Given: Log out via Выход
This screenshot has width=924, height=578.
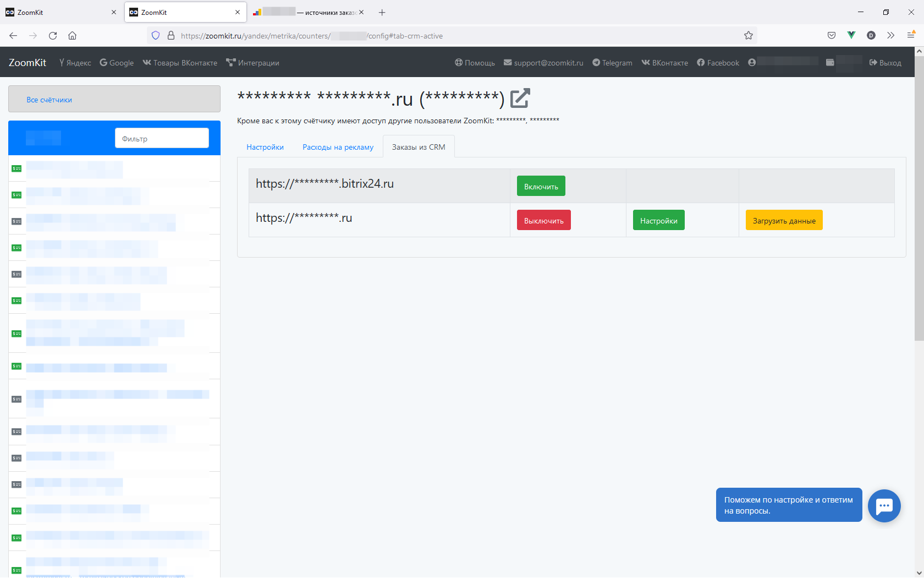Looking at the screenshot, I should click(886, 63).
